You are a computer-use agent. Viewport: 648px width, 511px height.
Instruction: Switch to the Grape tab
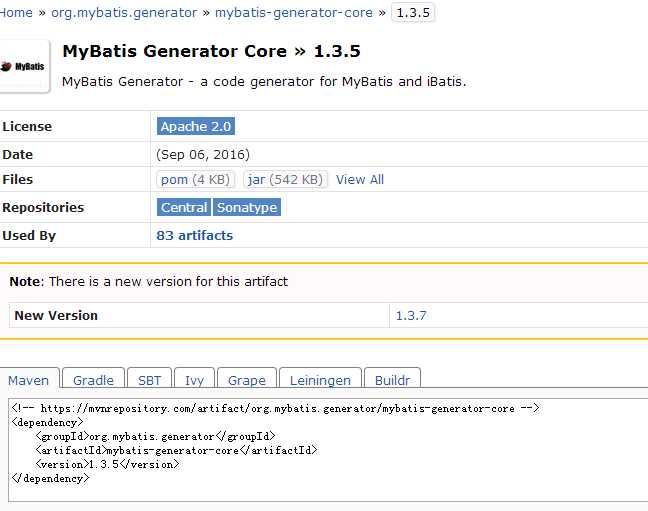(x=247, y=380)
